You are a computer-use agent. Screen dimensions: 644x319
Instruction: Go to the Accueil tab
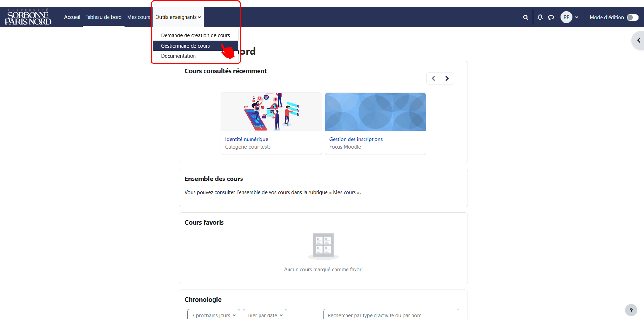point(72,17)
